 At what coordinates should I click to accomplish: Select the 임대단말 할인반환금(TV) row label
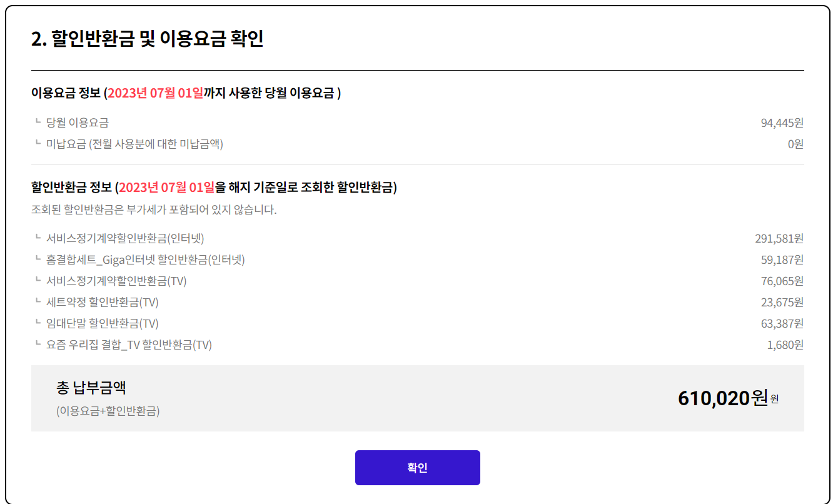[x=102, y=323]
